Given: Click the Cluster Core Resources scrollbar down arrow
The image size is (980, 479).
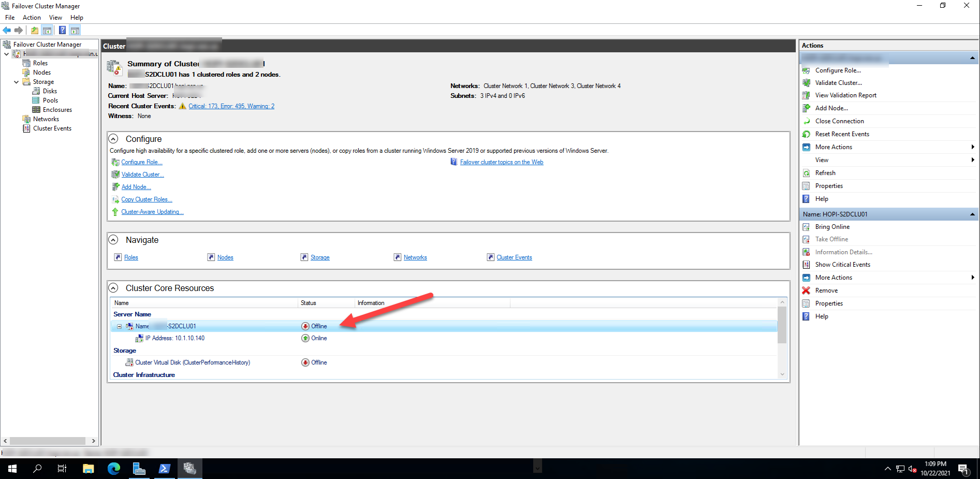Looking at the screenshot, I should click(x=782, y=374).
